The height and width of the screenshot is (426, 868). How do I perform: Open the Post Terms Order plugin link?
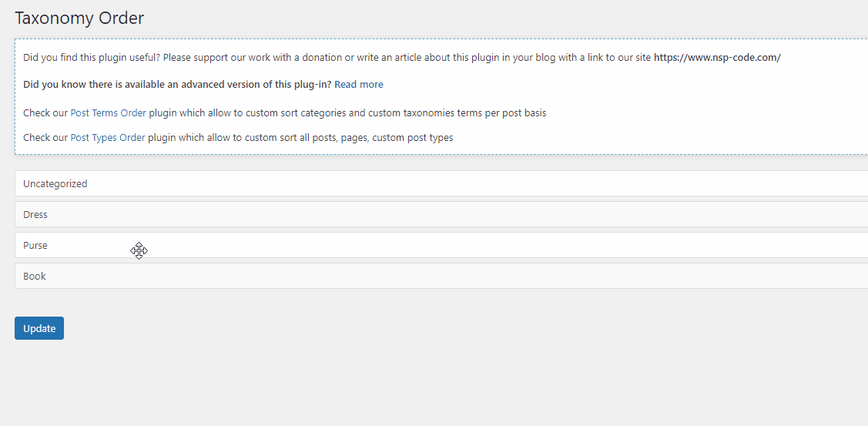[x=108, y=113]
